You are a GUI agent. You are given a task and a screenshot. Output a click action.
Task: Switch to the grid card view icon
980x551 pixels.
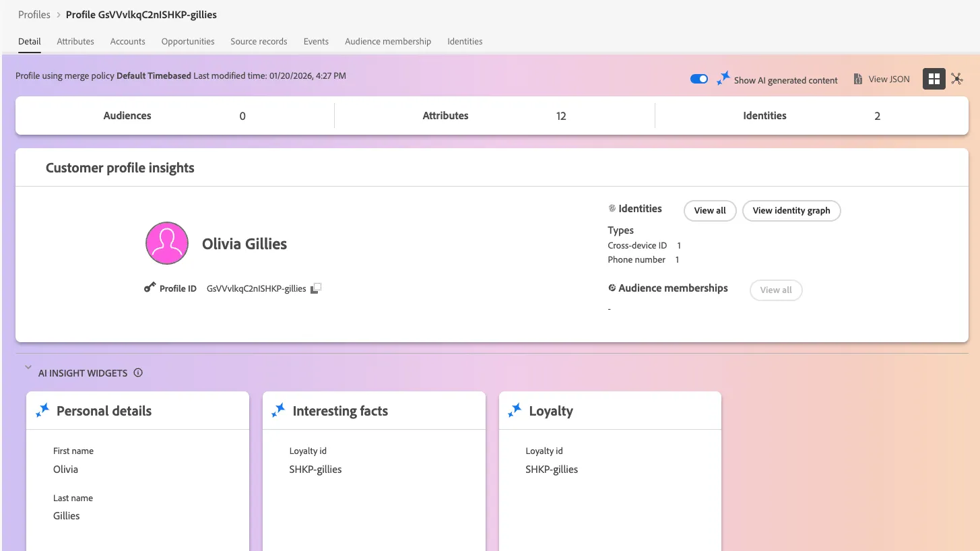coord(934,79)
